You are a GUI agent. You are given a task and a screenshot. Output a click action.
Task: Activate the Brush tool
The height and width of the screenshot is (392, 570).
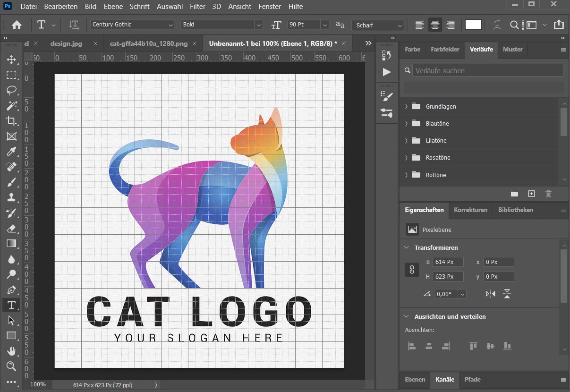(11, 182)
